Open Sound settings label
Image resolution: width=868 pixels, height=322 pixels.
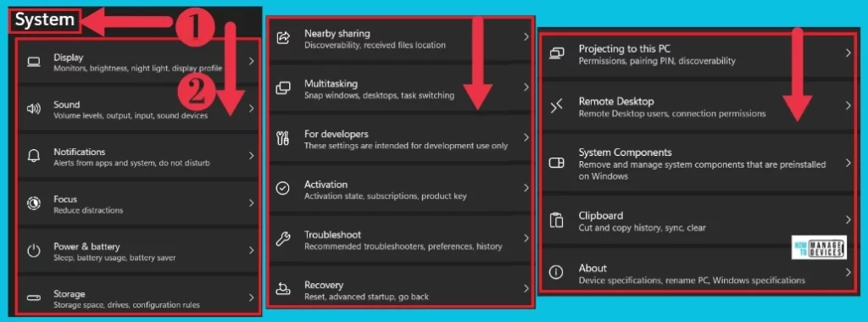(x=66, y=104)
